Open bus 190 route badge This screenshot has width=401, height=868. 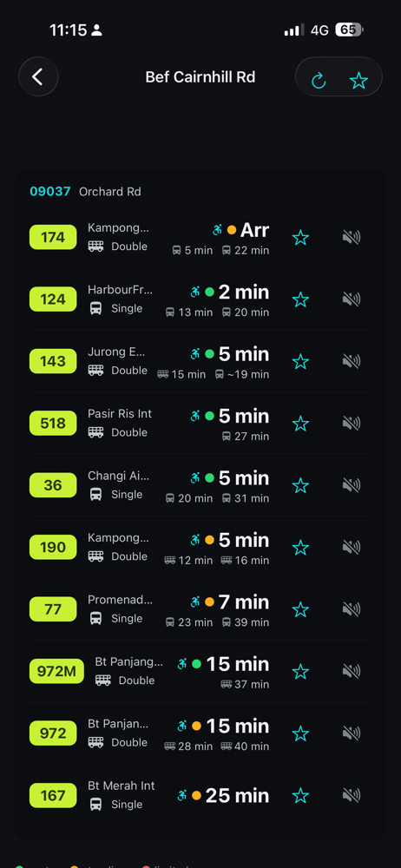(53, 548)
